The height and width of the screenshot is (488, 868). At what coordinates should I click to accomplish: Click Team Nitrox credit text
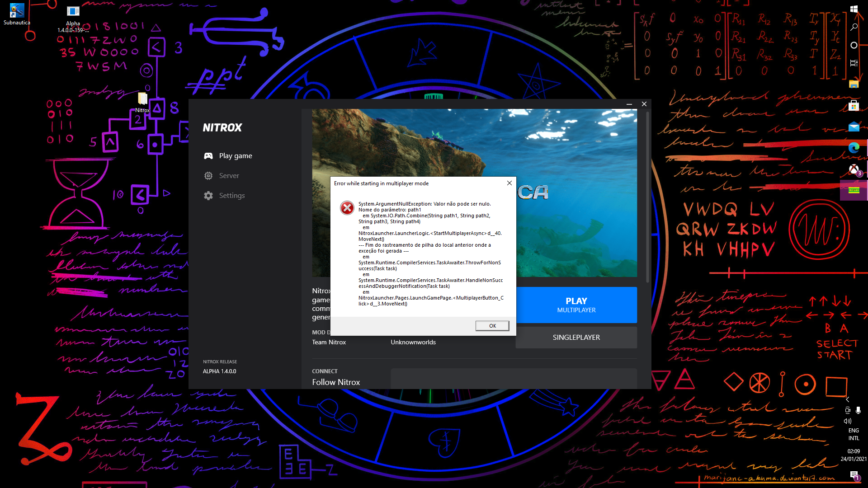click(329, 343)
